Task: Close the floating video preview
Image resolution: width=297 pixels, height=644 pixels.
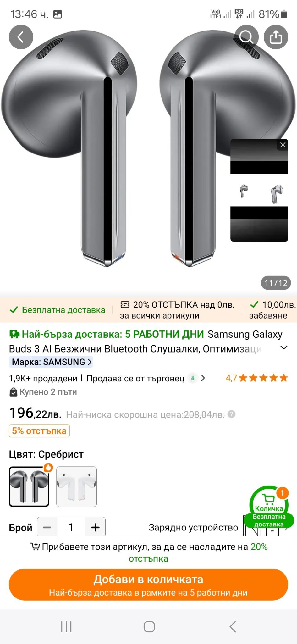Action: pos(283,145)
